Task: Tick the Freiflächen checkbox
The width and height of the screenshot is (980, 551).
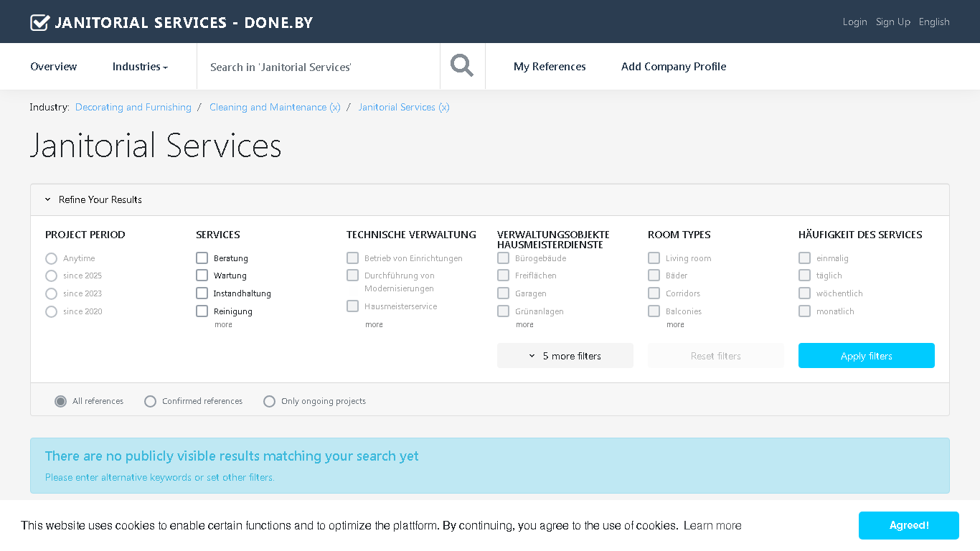Action: tap(503, 275)
